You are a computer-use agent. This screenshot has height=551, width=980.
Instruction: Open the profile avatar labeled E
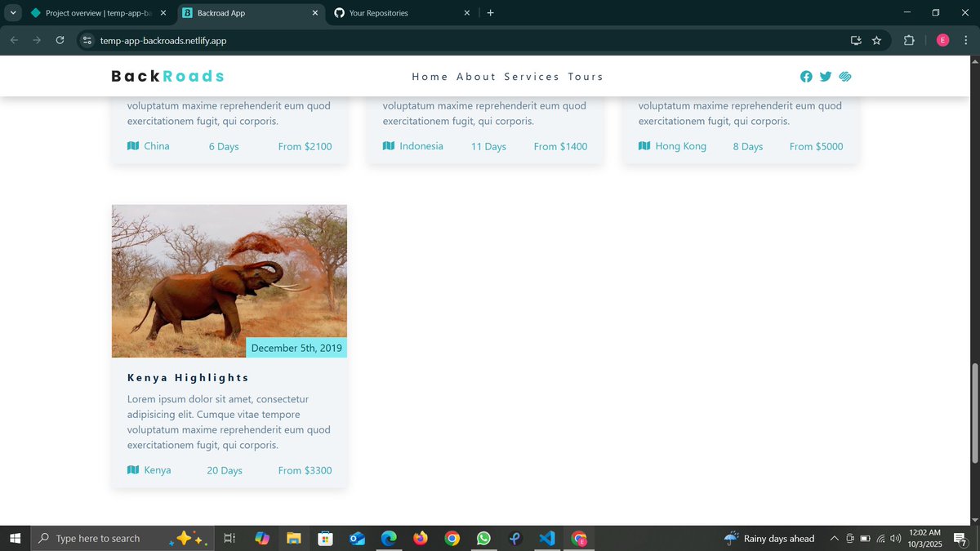click(942, 40)
